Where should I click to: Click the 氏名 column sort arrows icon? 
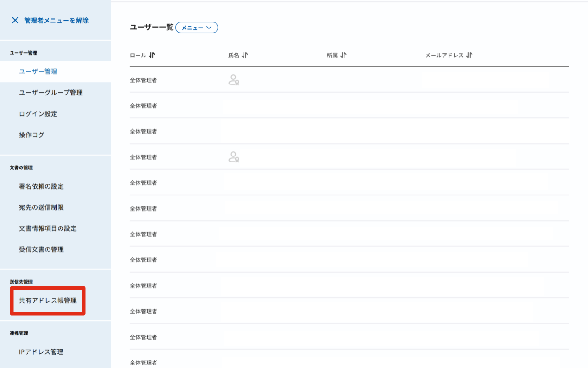[245, 56]
